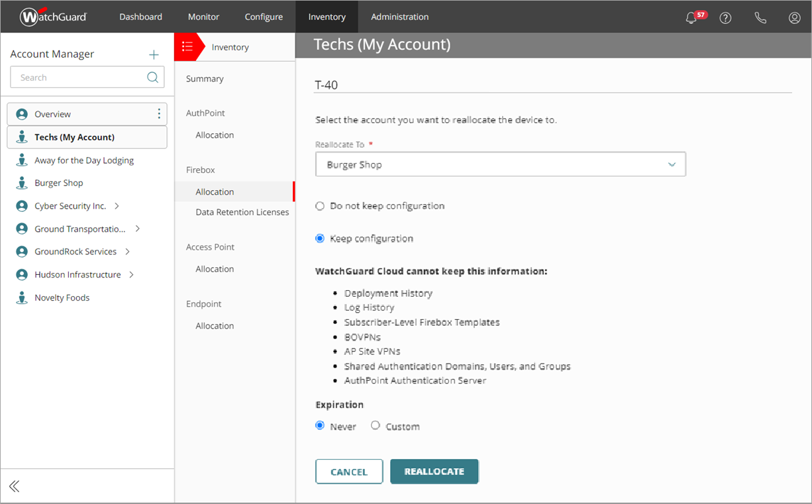This screenshot has height=504, width=812.
Task: Select the Do not keep configuration option
Action: (320, 206)
